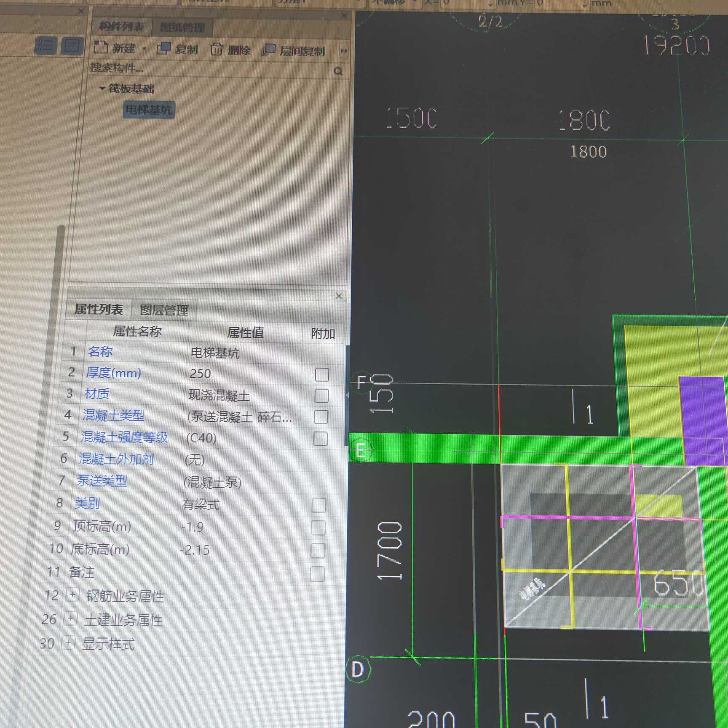Click the search magnifier icon
The height and width of the screenshot is (728, 728).
pyautogui.click(x=338, y=71)
